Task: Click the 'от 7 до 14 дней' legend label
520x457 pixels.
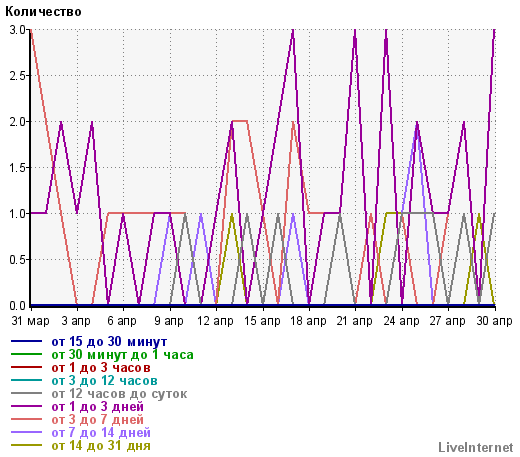Action: coord(101,433)
